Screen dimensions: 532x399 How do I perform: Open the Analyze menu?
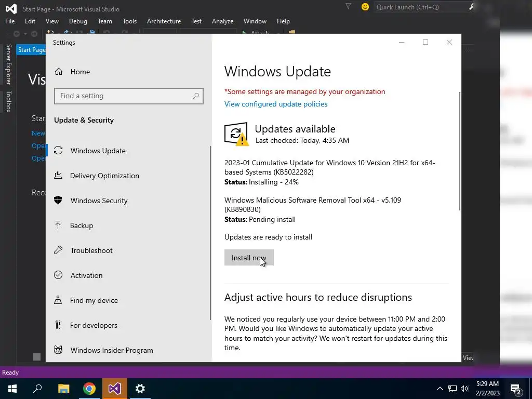(222, 21)
